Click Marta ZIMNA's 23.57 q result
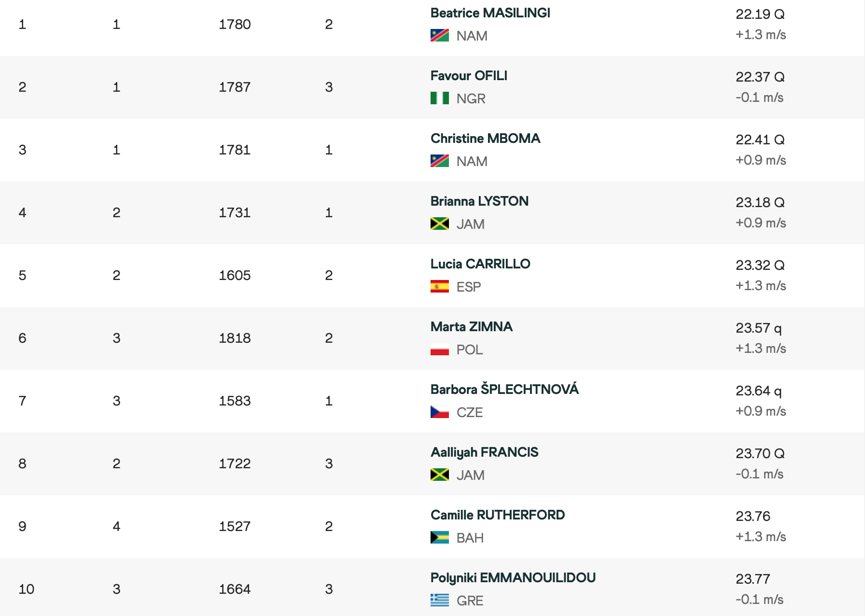 point(758,328)
